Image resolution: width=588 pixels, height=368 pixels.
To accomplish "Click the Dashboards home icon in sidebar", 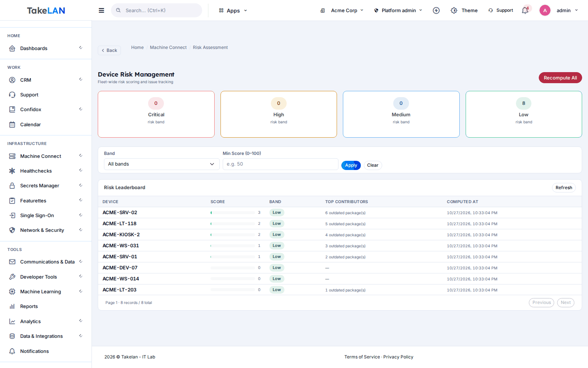I will (x=12, y=48).
